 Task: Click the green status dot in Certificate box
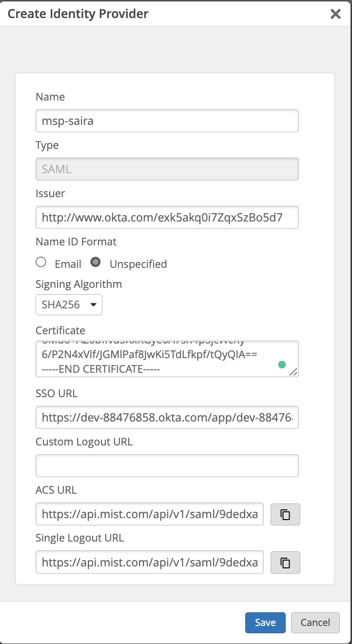point(281,364)
